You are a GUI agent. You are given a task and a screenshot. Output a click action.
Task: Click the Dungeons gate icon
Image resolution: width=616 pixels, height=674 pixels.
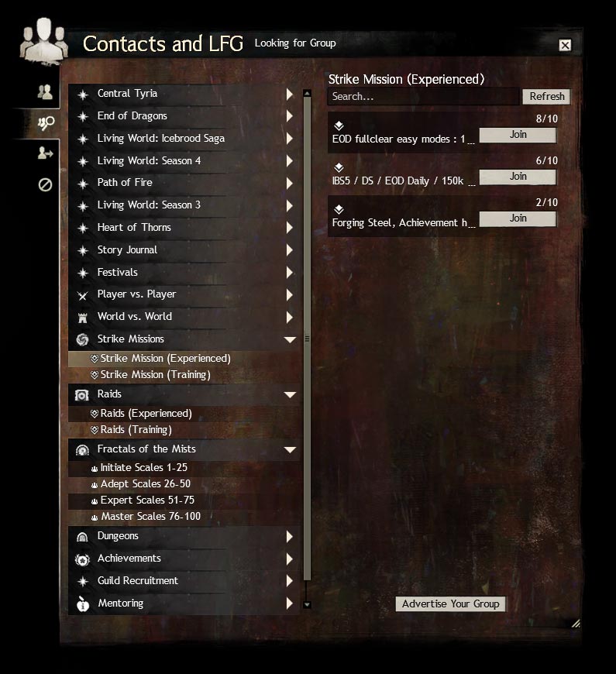82,537
